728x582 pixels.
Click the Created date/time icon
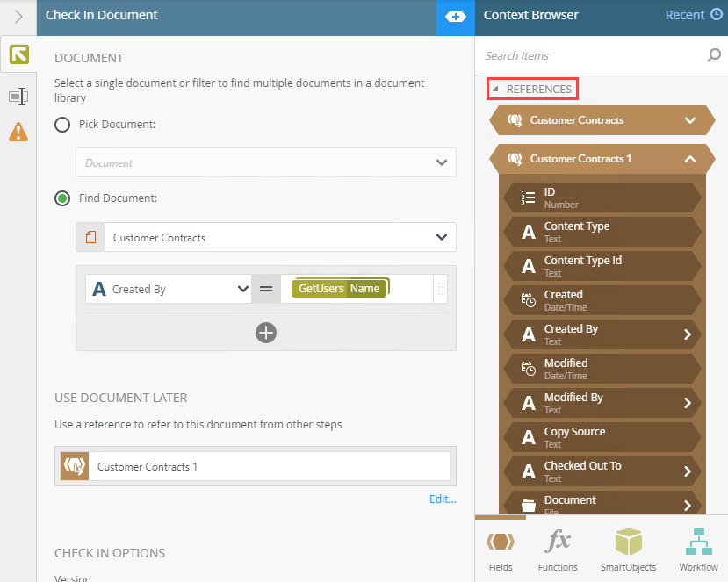click(x=528, y=300)
